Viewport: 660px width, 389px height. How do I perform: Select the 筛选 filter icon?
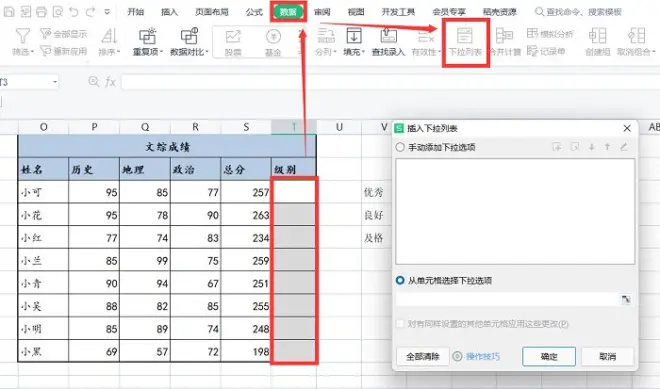click(22, 36)
